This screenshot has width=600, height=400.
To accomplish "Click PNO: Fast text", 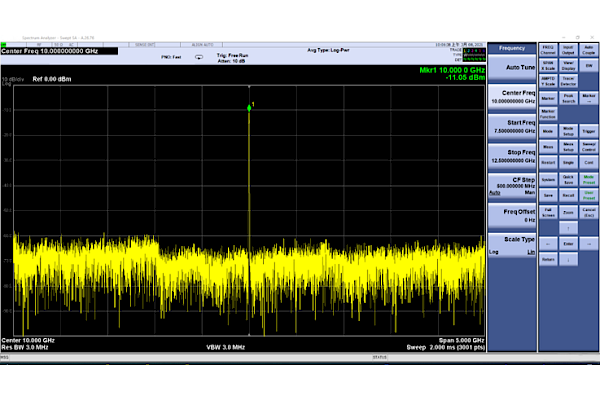I will [171, 57].
